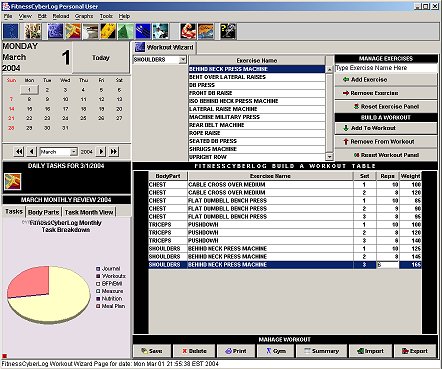Open the daily task icon under Daily Tasks

tap(13, 181)
